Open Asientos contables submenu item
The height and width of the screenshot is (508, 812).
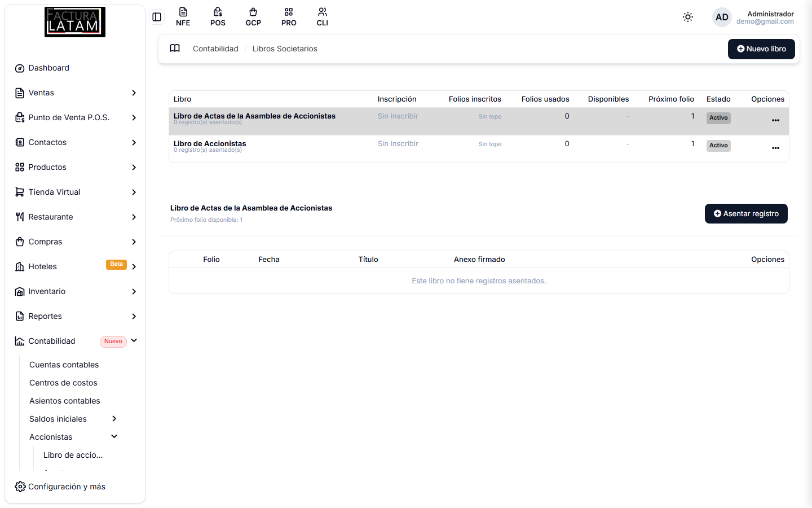65,401
